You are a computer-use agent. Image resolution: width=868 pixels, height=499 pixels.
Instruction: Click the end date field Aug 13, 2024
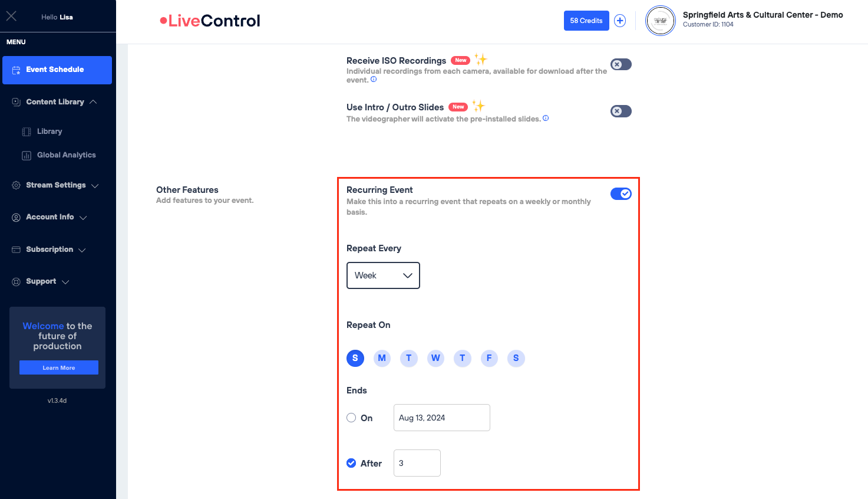(441, 418)
